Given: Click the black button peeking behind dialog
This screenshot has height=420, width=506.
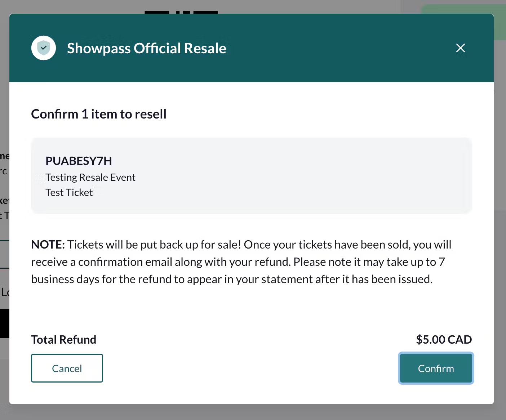Looking at the screenshot, I should [x=4, y=323].
